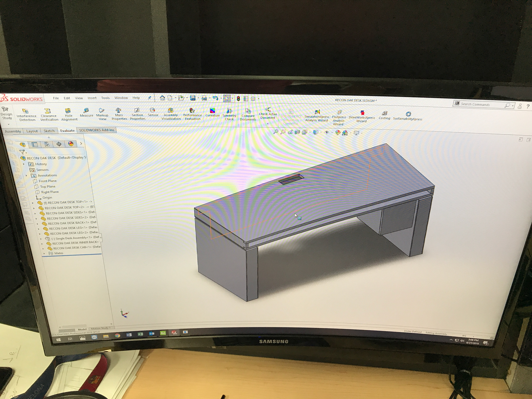Screen dimensions: 532x399
Task: Activate Zoom to Fit in the view toolbar
Action: (276, 132)
